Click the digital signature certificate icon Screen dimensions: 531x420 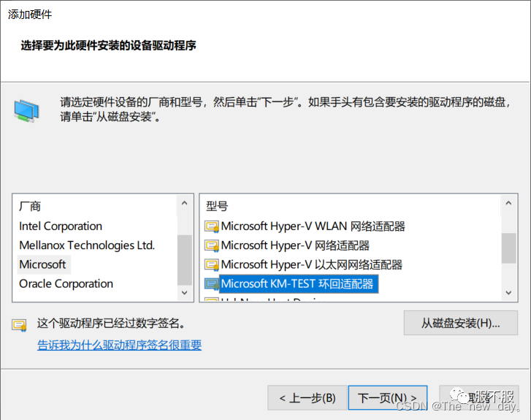click(19, 325)
